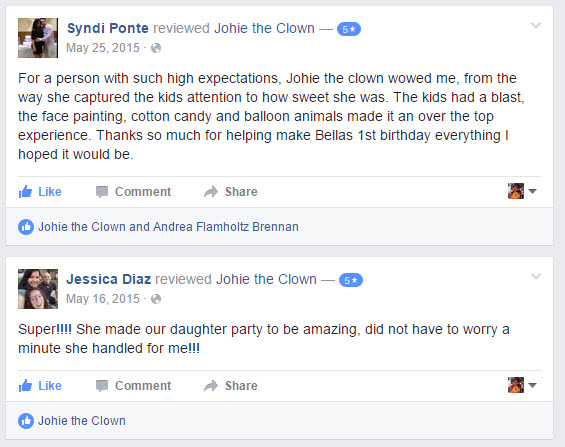The width and height of the screenshot is (565, 447).
Task: Click thumbs-up Like icon on Syndi Ponte's review
Action: tap(25, 192)
